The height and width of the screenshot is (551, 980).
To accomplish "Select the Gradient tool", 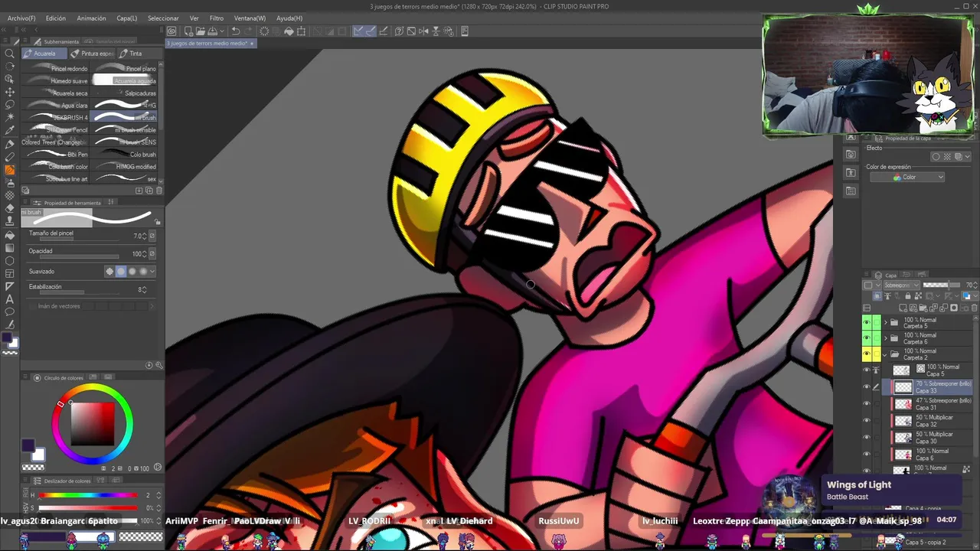I will coord(10,248).
